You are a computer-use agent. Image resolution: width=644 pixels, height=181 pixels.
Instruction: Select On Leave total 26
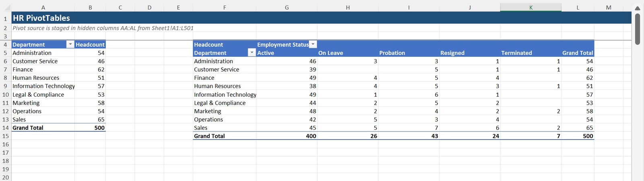[348, 136]
